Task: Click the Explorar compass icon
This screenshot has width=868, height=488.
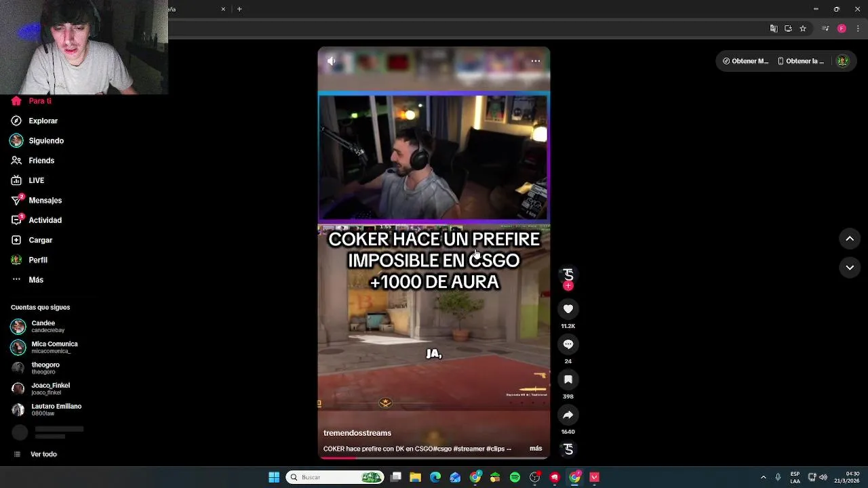Action: tap(16, 121)
